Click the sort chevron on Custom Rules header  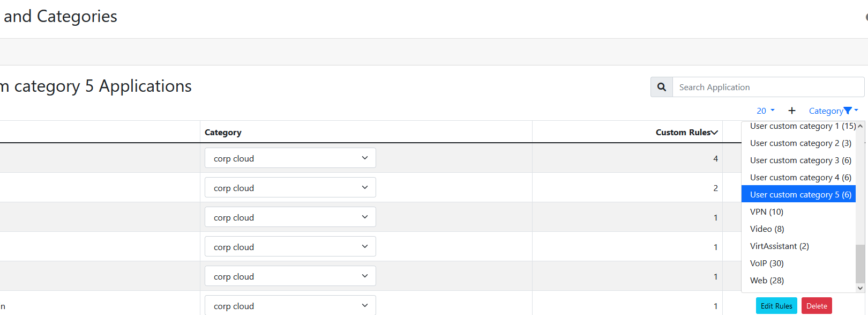pos(714,131)
